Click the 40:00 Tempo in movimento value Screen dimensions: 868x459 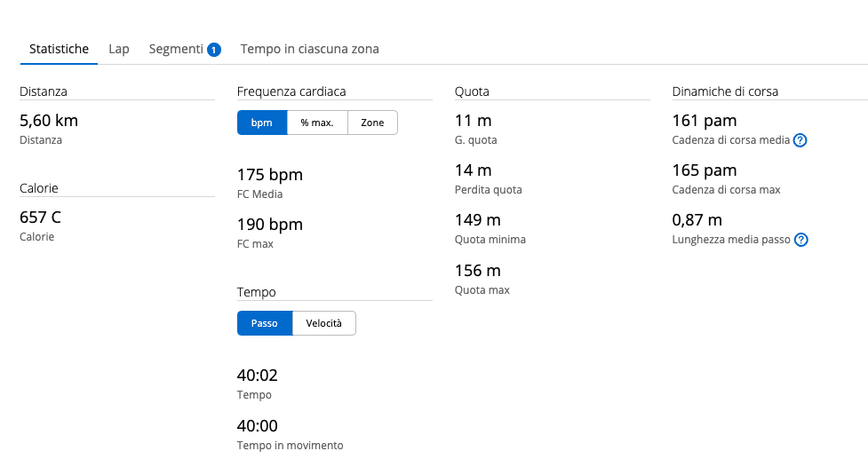pyautogui.click(x=258, y=426)
